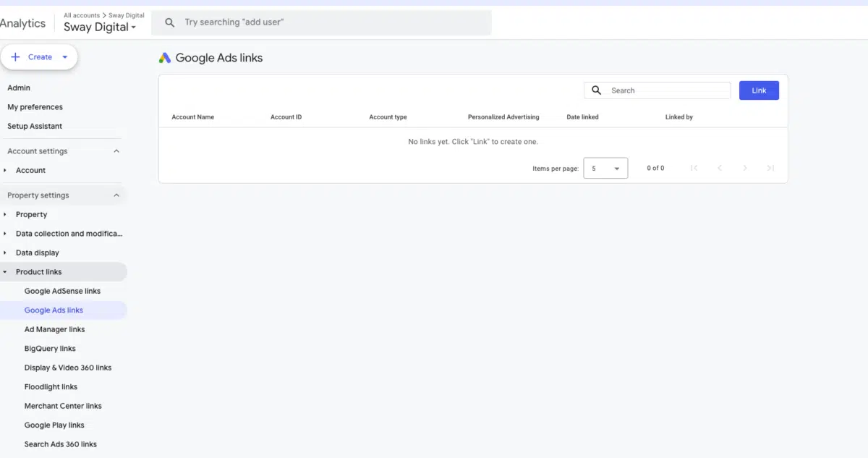Click Account Name column header
Image resolution: width=868 pixels, height=458 pixels.
tap(193, 117)
